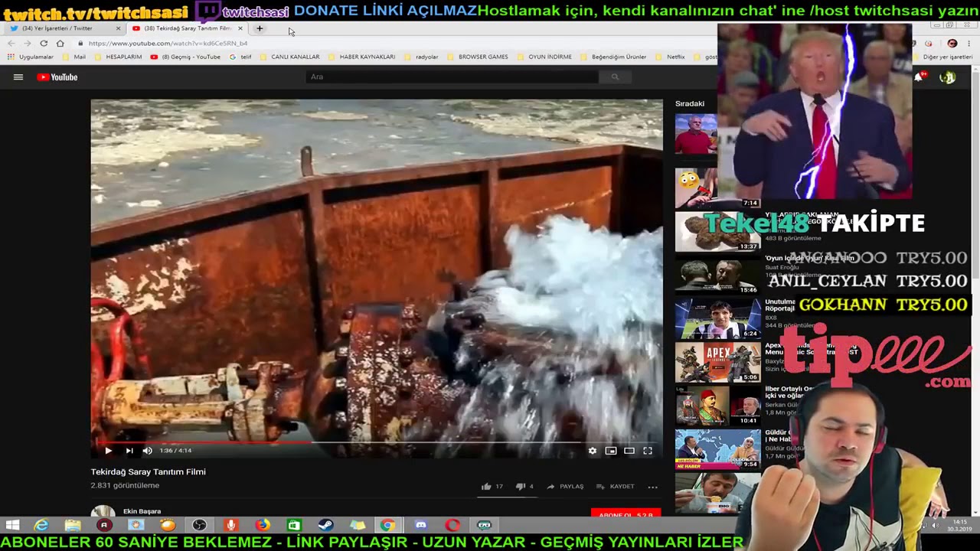980x551 pixels.
Task: Open suggested video thumbnail with 13:37 duration
Action: click(717, 232)
